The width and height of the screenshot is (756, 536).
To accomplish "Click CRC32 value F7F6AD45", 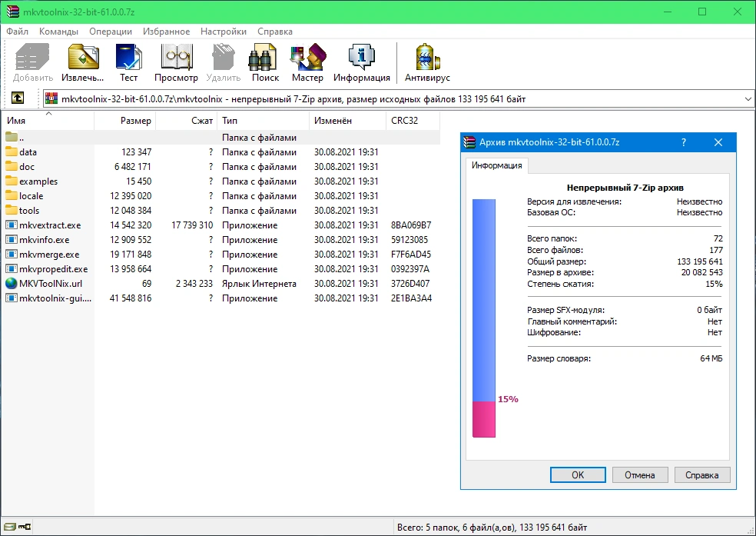I will 411,255.
